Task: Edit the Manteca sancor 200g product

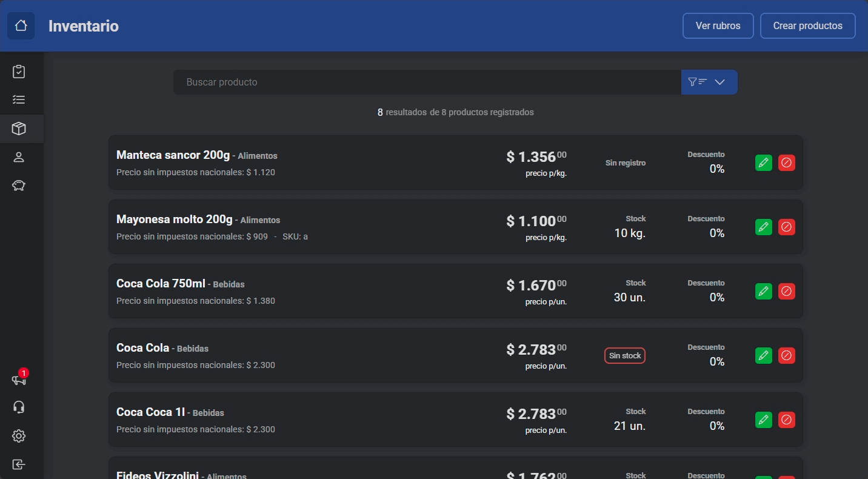Action: (x=764, y=162)
